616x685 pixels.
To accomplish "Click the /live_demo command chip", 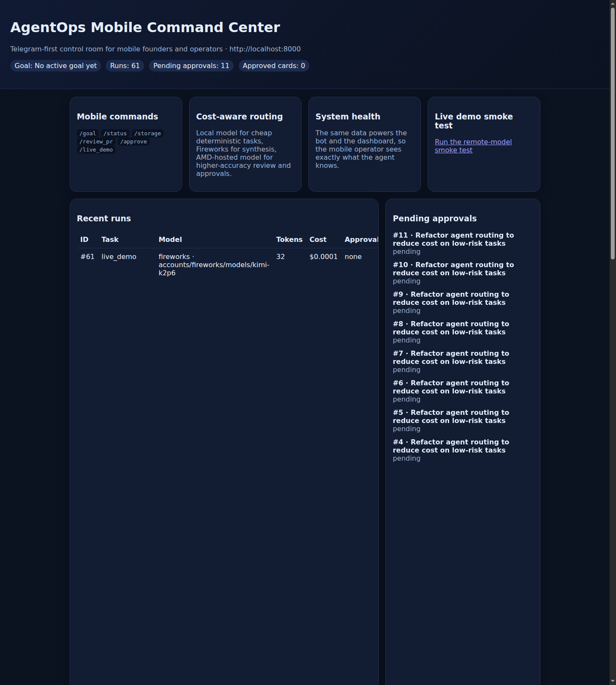I will click(96, 150).
